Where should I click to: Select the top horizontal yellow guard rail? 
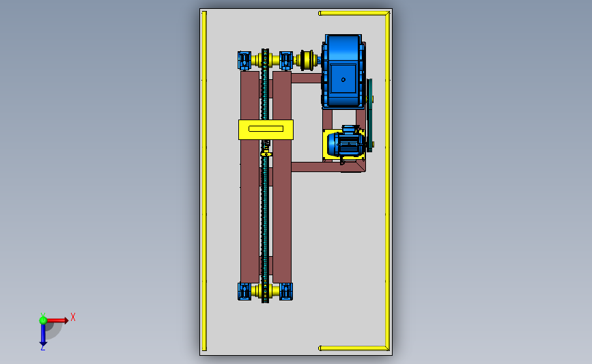(x=353, y=13)
